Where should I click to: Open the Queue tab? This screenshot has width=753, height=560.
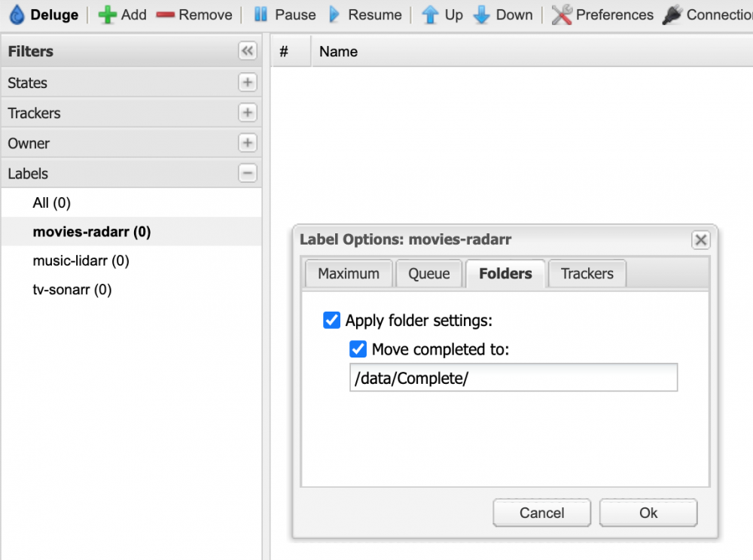coord(429,273)
